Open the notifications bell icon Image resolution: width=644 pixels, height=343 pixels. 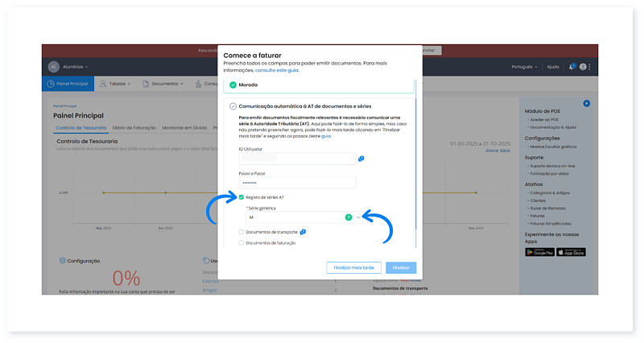pos(572,67)
